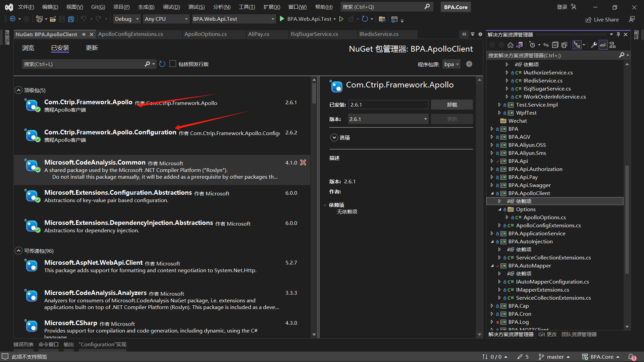Click the Save All toolbar icon
644x362 pixels.
[x=71, y=19]
